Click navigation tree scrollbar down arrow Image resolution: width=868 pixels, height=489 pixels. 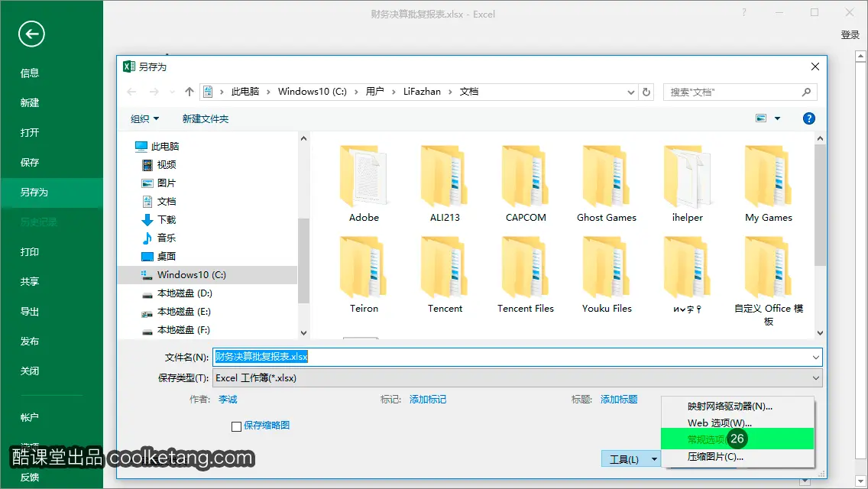tap(303, 333)
